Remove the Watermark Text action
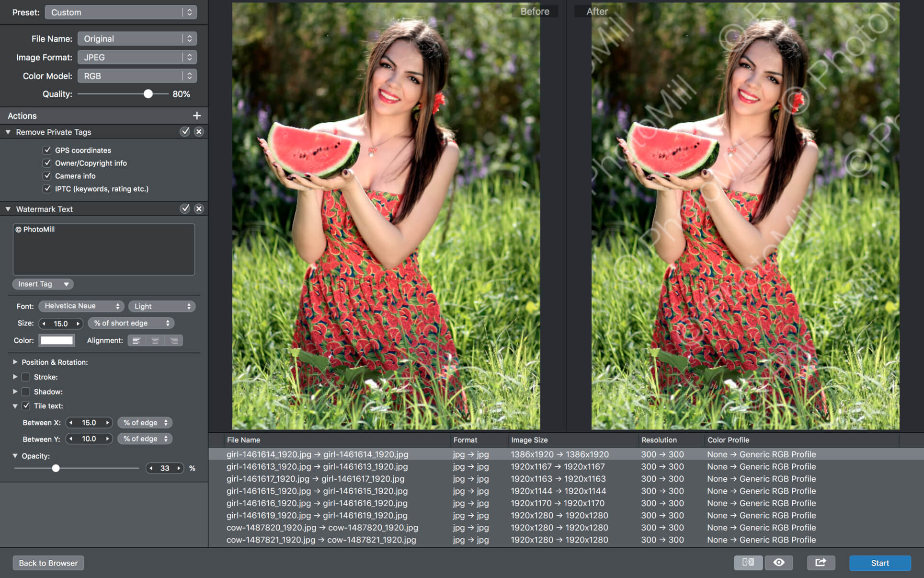 [x=199, y=208]
